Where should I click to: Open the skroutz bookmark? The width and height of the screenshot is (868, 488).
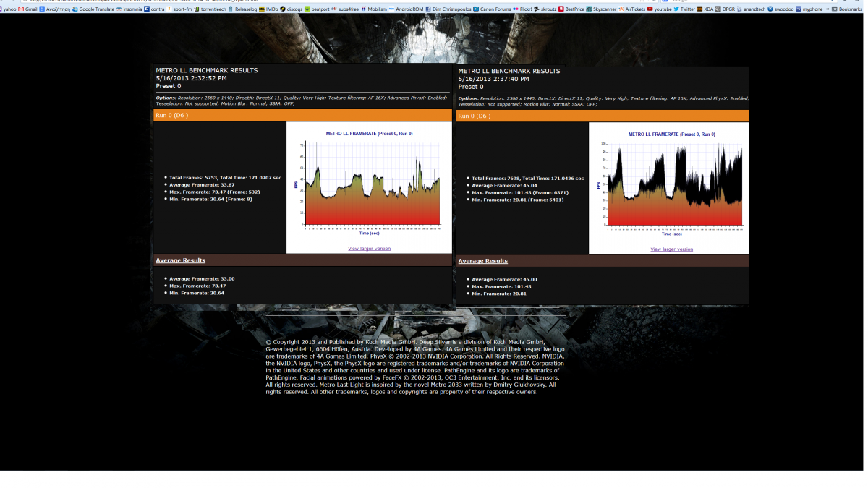(545, 9)
